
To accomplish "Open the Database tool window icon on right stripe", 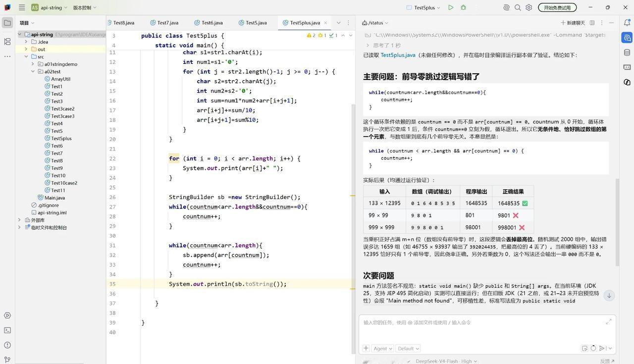I will coord(627,52).
